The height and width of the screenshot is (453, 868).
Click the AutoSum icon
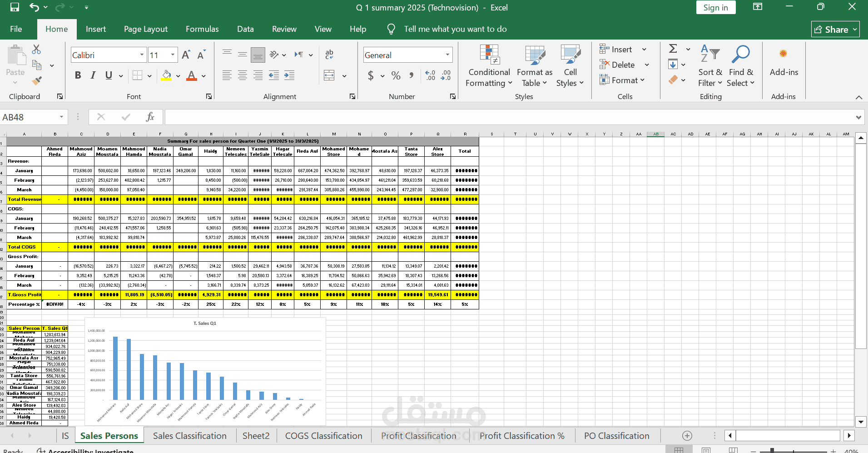click(673, 49)
